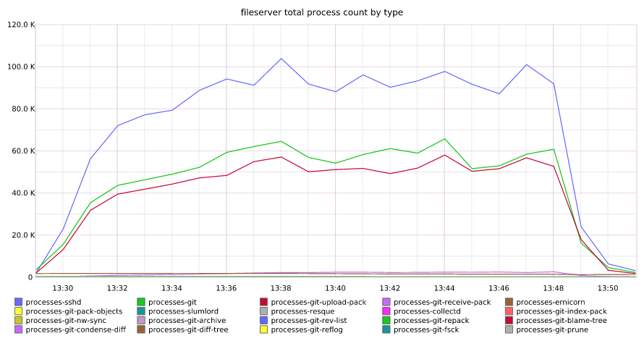Click the processes-git-receive-pack color swatch

click(386, 302)
